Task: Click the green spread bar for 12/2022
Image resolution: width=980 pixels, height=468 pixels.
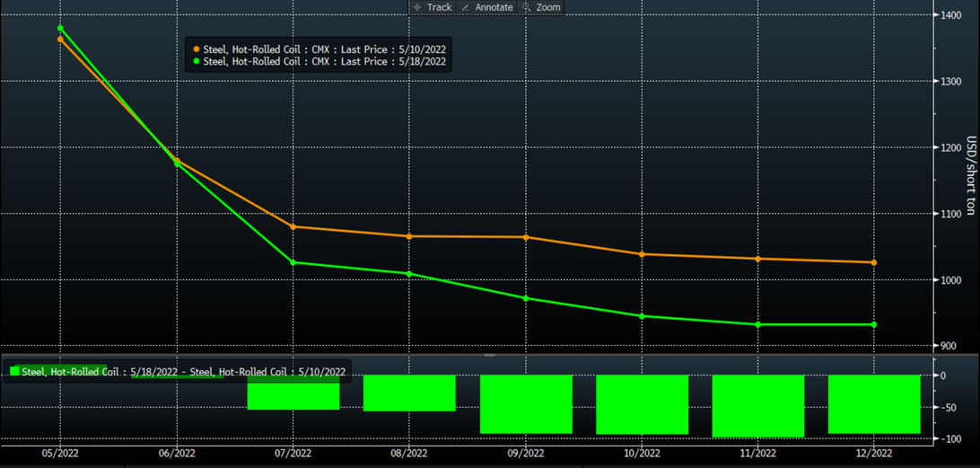Action: tap(874, 404)
